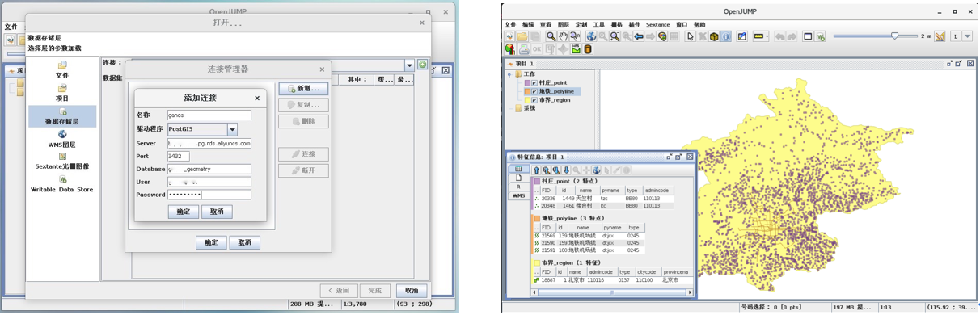Click the triangle ruler icon beside 2 m

click(x=940, y=36)
